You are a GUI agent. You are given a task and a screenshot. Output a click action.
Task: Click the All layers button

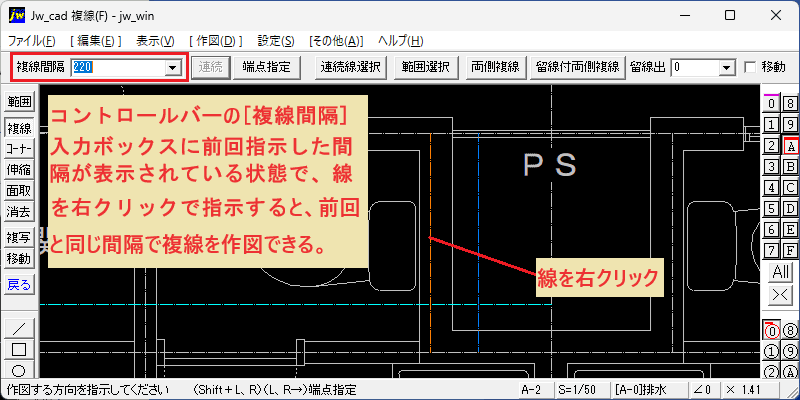[781, 272]
